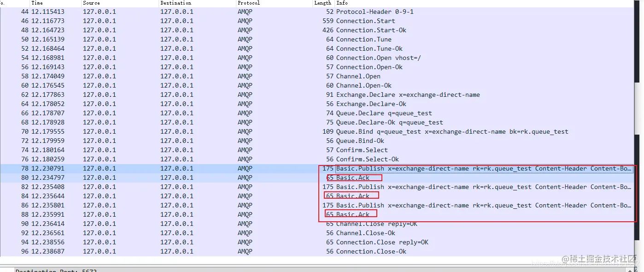The width and height of the screenshot is (644, 272).
Task: Select the 'Connection.Close reply=OK' packet info
Action: pyautogui.click(x=382, y=242)
